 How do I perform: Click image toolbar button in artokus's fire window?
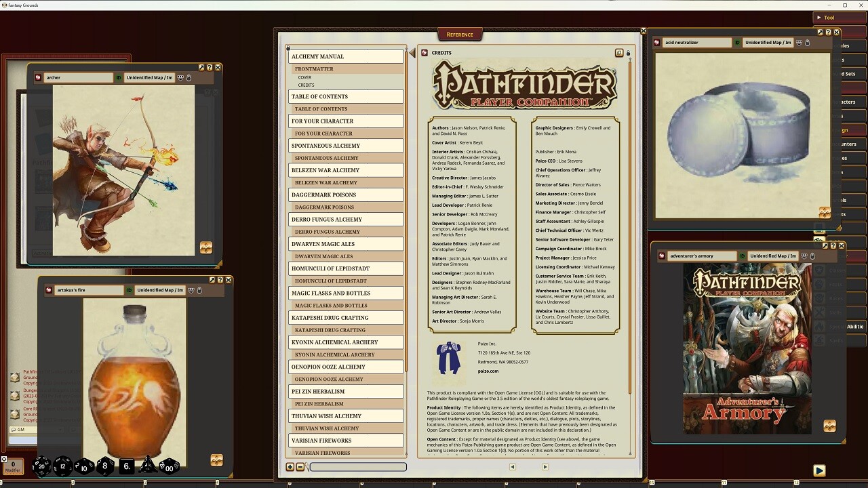coord(216,460)
